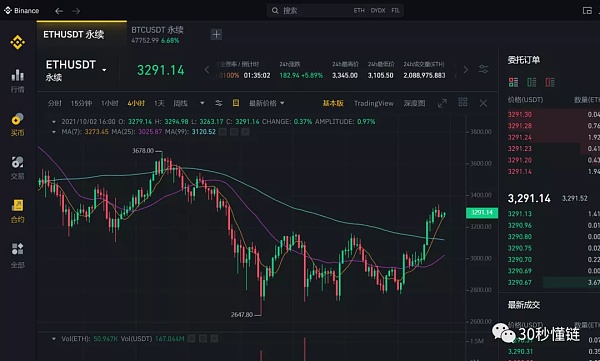Click ask price 3291.24 in order book
600x361 pixels.
520,137
